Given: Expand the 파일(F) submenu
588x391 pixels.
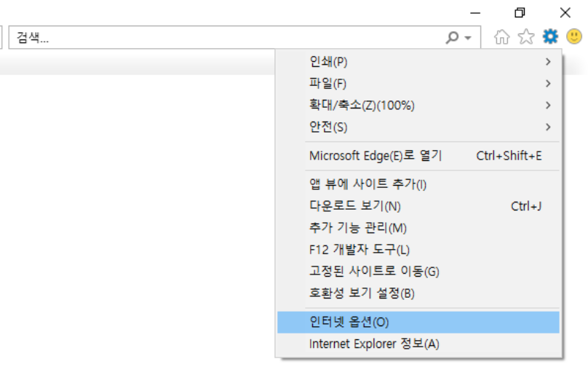Looking at the screenshot, I should [x=418, y=83].
